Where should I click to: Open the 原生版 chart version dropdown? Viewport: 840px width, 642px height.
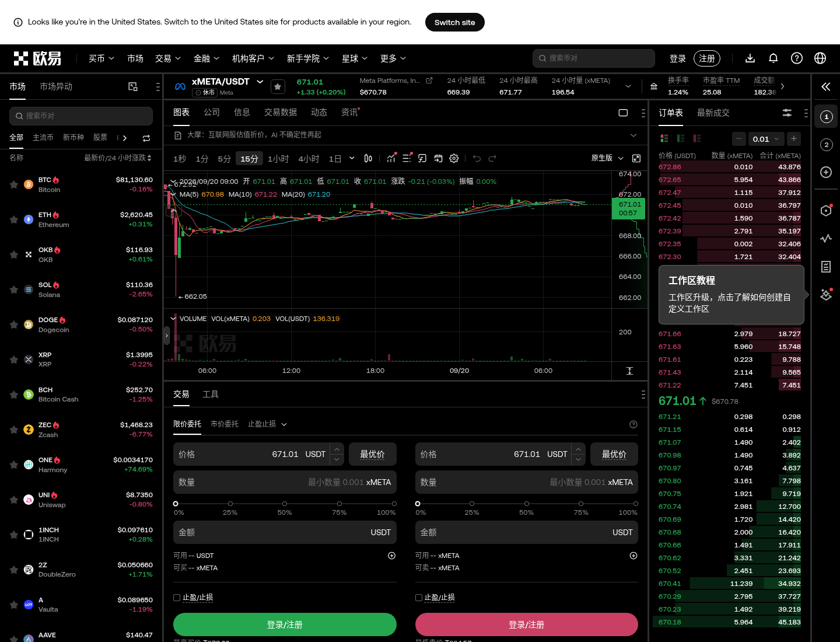607,158
